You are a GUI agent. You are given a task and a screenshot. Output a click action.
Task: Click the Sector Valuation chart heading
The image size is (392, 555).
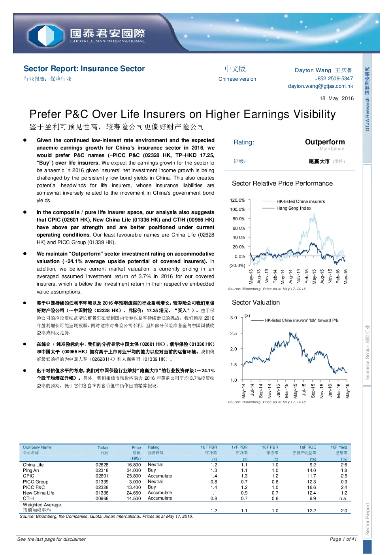pos(256,303)
